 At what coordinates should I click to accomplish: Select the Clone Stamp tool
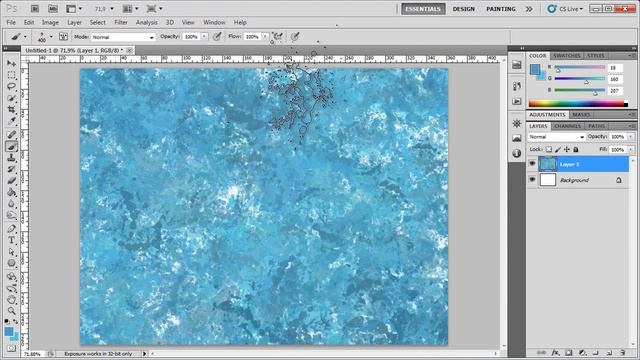11,158
